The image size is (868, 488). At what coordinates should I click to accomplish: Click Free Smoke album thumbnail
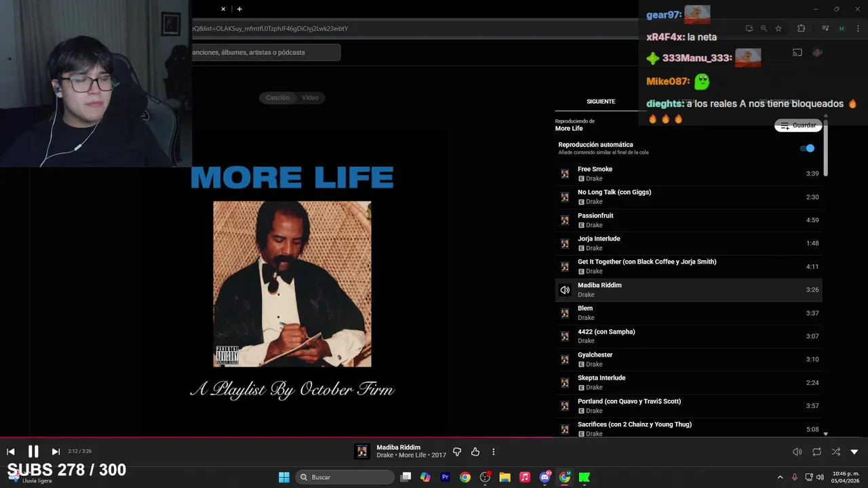[565, 174]
